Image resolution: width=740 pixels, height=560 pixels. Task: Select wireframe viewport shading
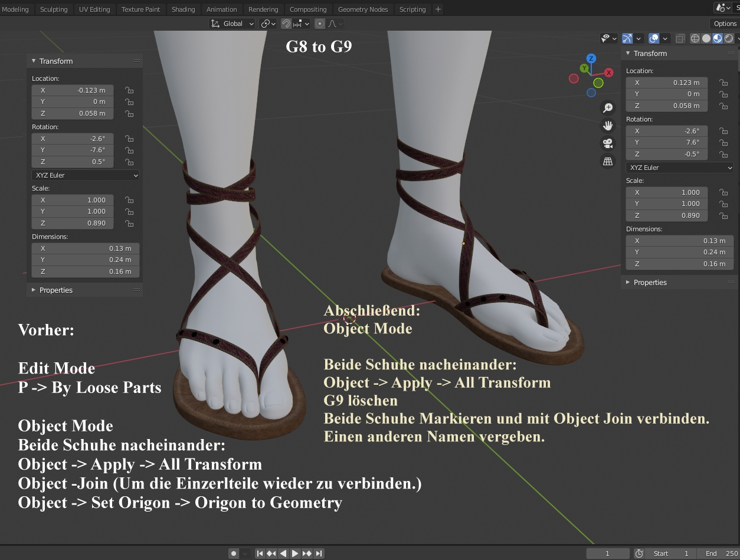point(695,38)
